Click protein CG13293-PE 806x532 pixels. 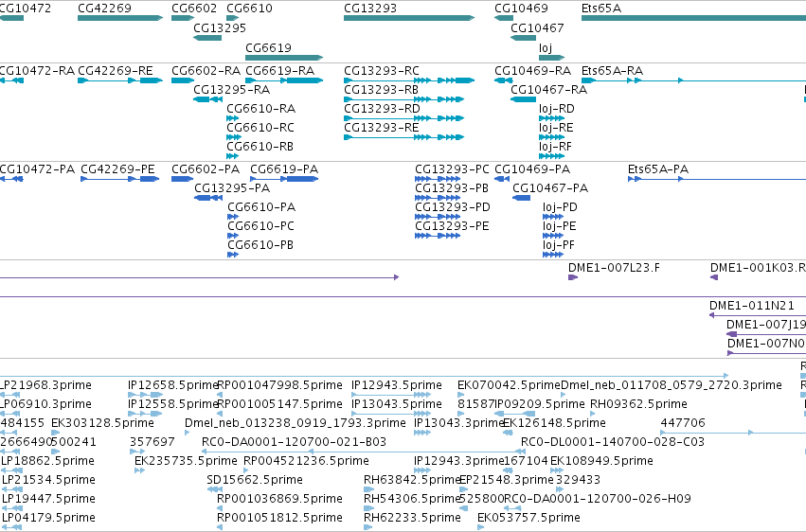point(452,226)
